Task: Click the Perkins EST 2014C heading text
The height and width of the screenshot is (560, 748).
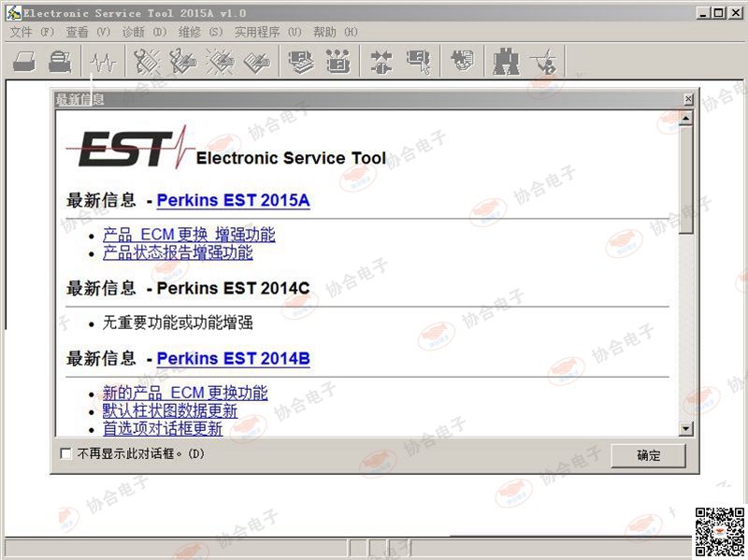Action: (233, 288)
